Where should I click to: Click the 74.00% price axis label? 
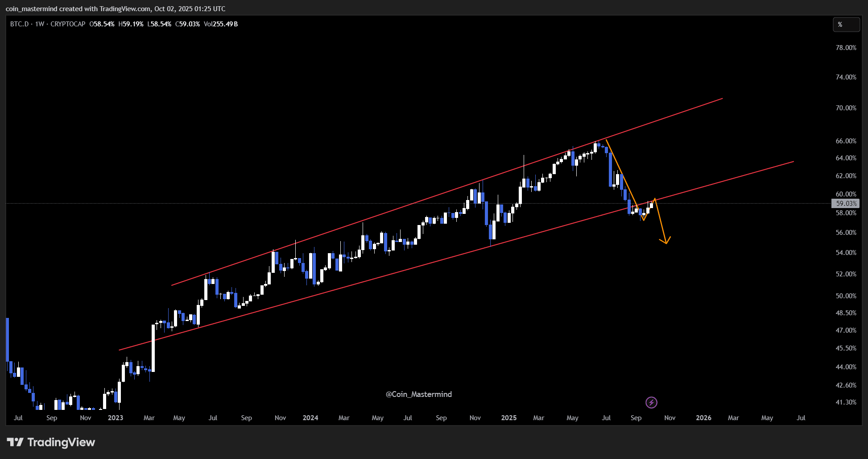[846, 77]
